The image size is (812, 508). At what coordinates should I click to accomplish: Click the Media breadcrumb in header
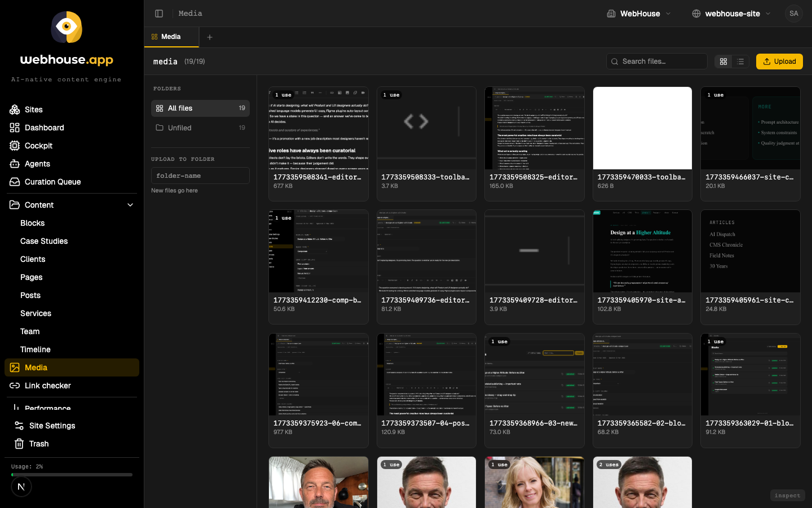click(190, 14)
